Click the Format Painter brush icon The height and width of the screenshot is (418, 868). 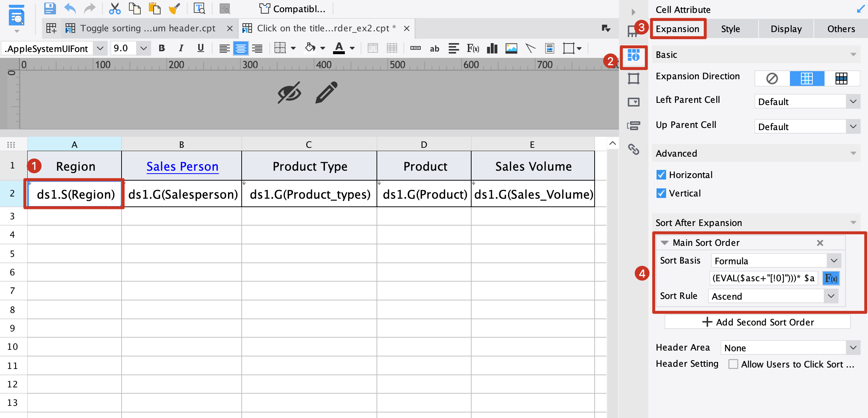pyautogui.click(x=174, y=8)
